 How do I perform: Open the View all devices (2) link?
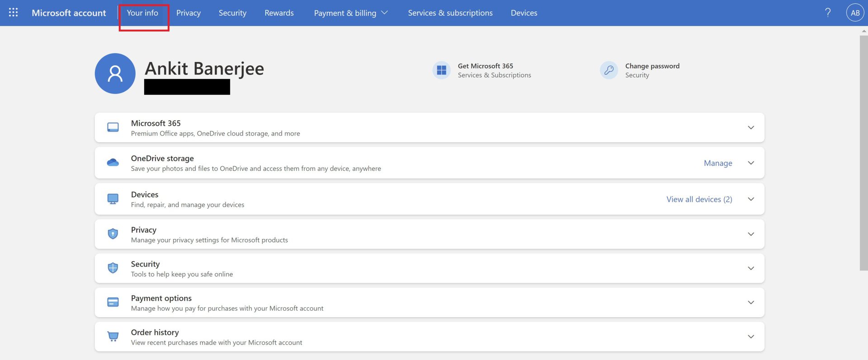click(699, 199)
